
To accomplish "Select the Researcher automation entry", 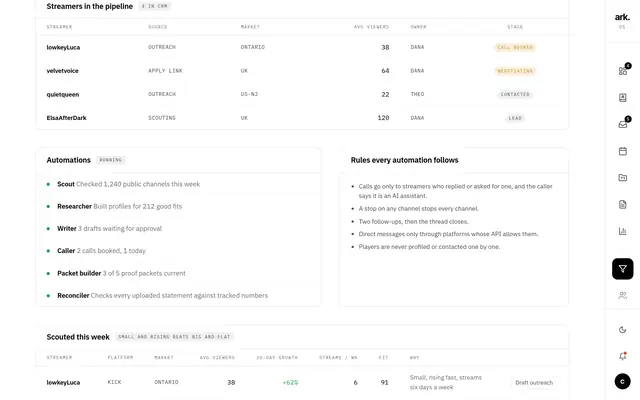I will click(114, 207).
